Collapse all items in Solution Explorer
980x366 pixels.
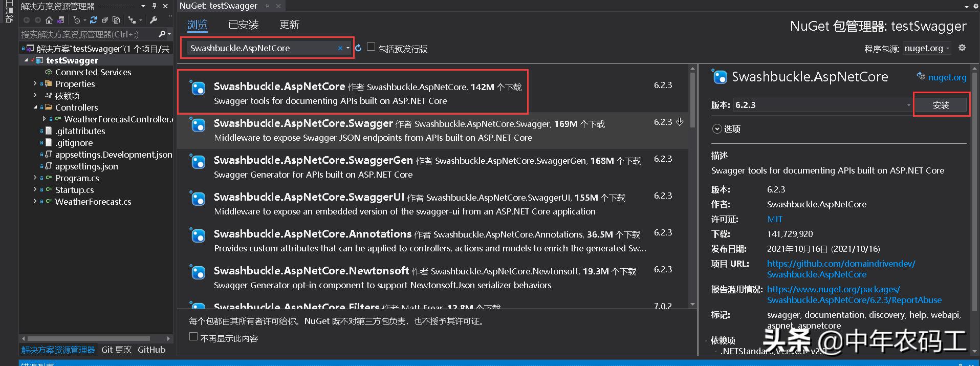pos(105,20)
